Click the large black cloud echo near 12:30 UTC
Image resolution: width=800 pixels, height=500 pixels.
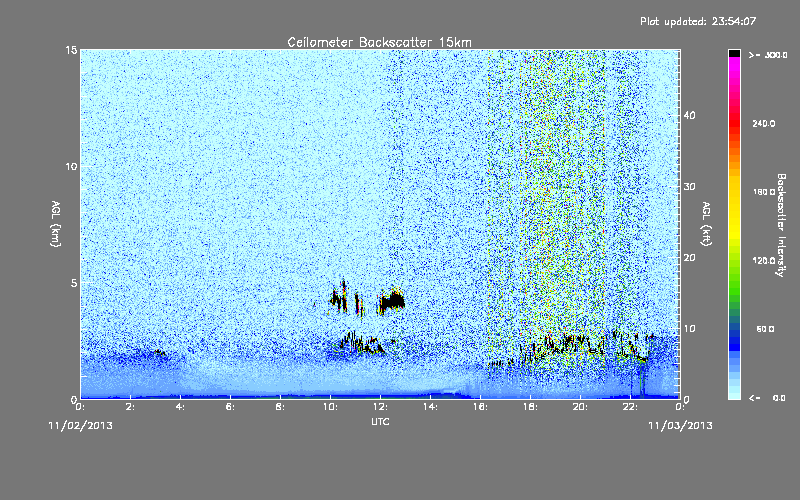tap(392, 301)
